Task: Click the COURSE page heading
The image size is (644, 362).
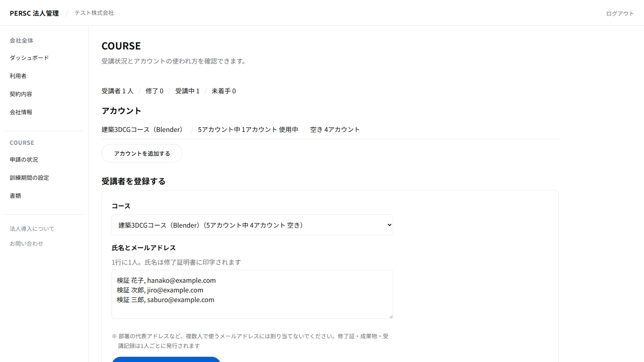Action: pos(121,46)
